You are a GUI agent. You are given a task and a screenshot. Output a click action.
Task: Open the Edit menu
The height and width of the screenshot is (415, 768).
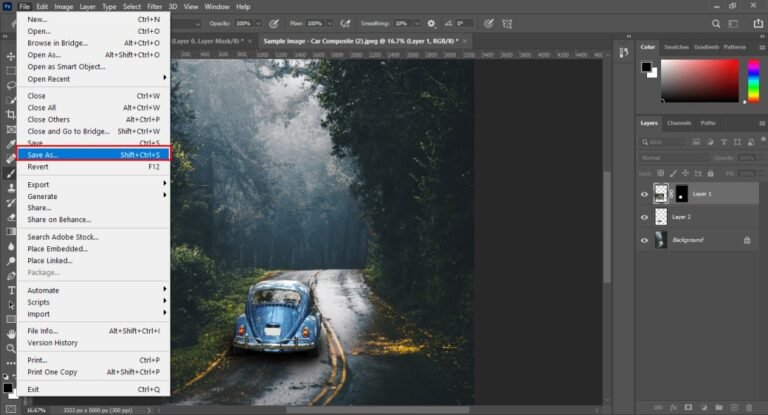pos(42,7)
